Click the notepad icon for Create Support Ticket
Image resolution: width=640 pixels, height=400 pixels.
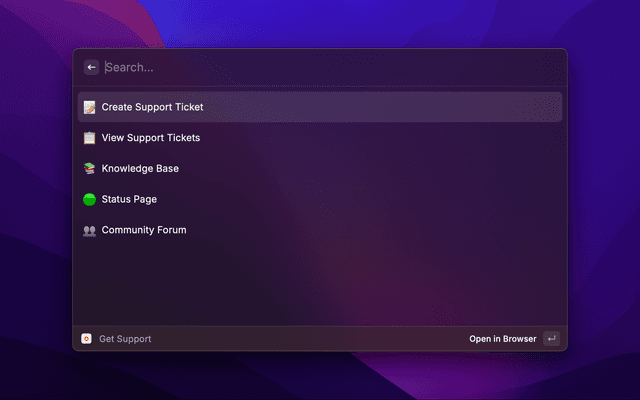(89, 107)
